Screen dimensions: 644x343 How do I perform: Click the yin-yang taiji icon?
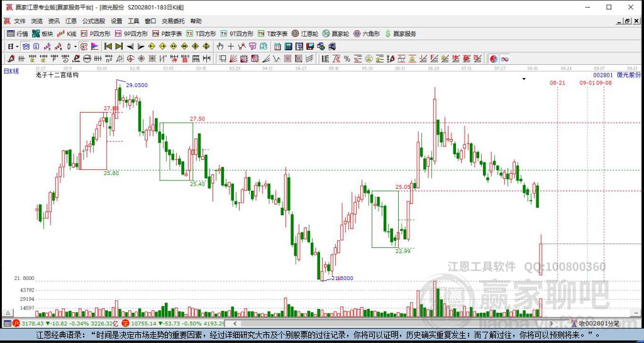point(494,59)
